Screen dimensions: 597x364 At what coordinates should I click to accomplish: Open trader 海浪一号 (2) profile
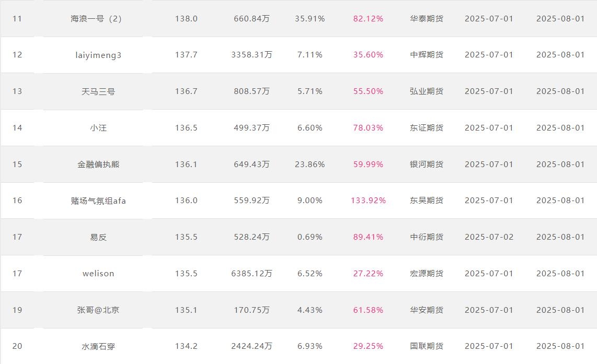coord(96,19)
